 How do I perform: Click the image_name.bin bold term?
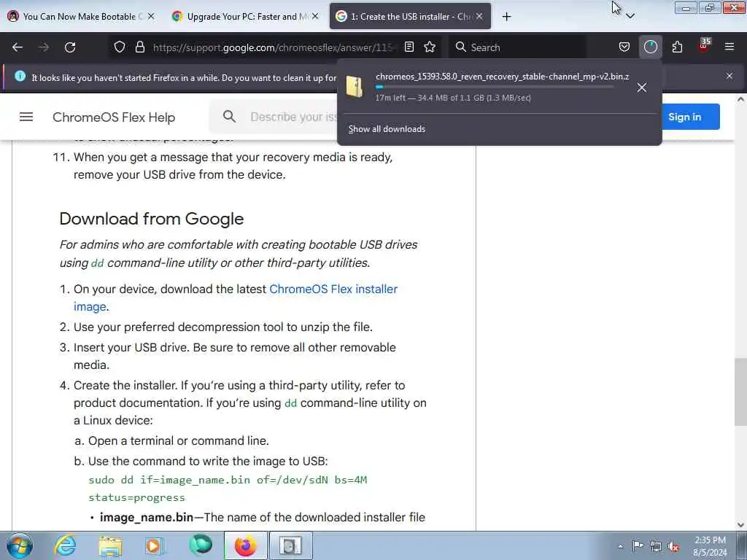coord(147,517)
